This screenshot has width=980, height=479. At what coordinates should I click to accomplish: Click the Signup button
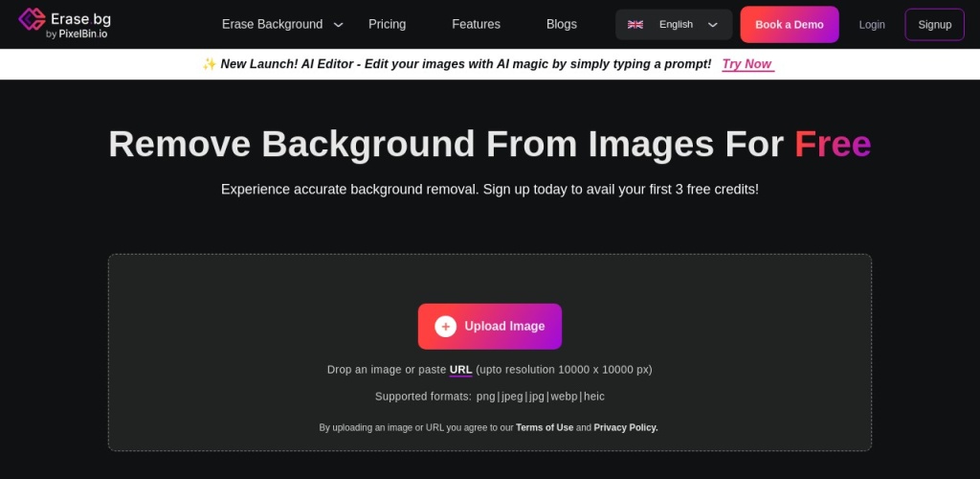pyautogui.click(x=934, y=25)
